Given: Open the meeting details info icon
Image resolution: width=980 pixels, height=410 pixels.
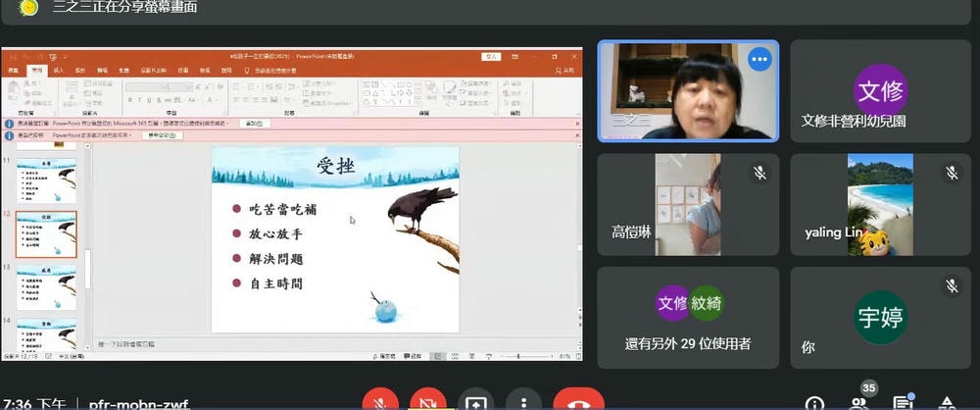Looking at the screenshot, I should [814, 403].
